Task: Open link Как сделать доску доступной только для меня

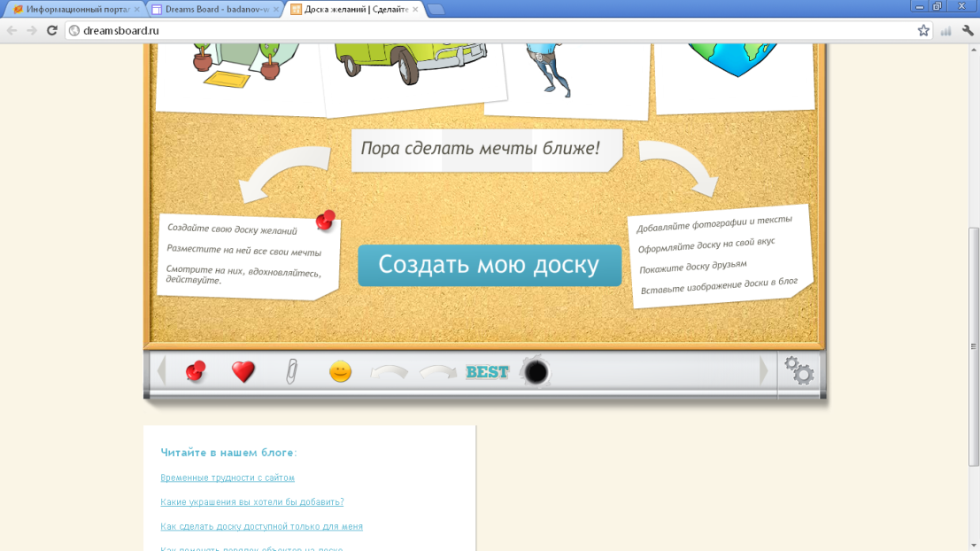Action: 261,526
